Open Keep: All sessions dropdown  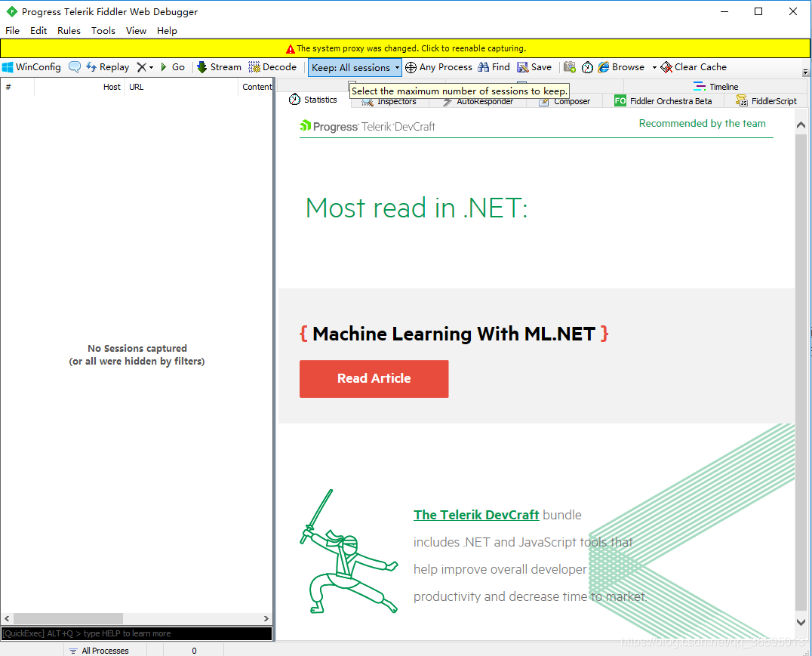[x=355, y=67]
